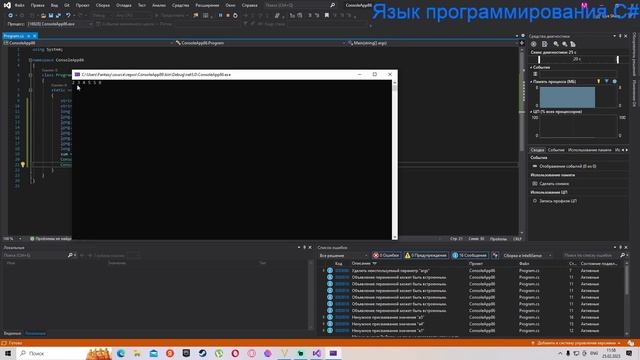Toggle pin on Diagnostic Tools panel

[x=620, y=36]
